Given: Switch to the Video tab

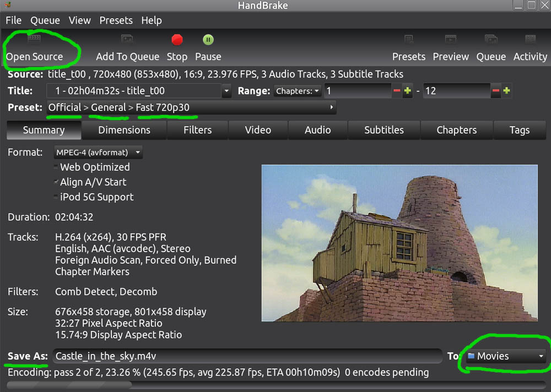Looking at the screenshot, I should 258,130.
